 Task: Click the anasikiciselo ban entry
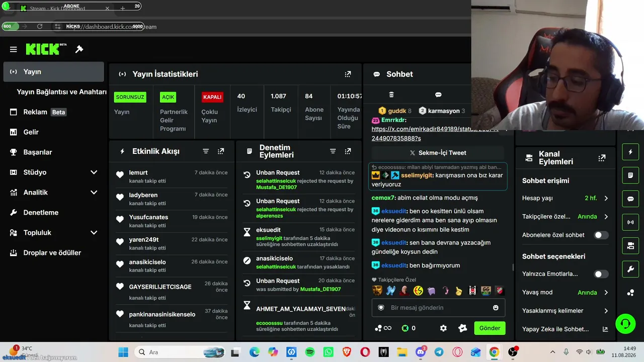click(x=299, y=262)
